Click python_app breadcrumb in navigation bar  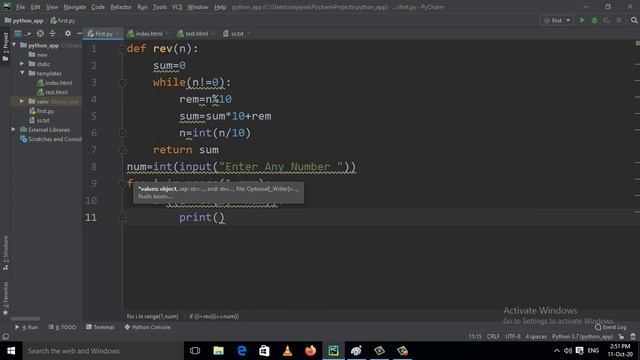(x=24, y=20)
